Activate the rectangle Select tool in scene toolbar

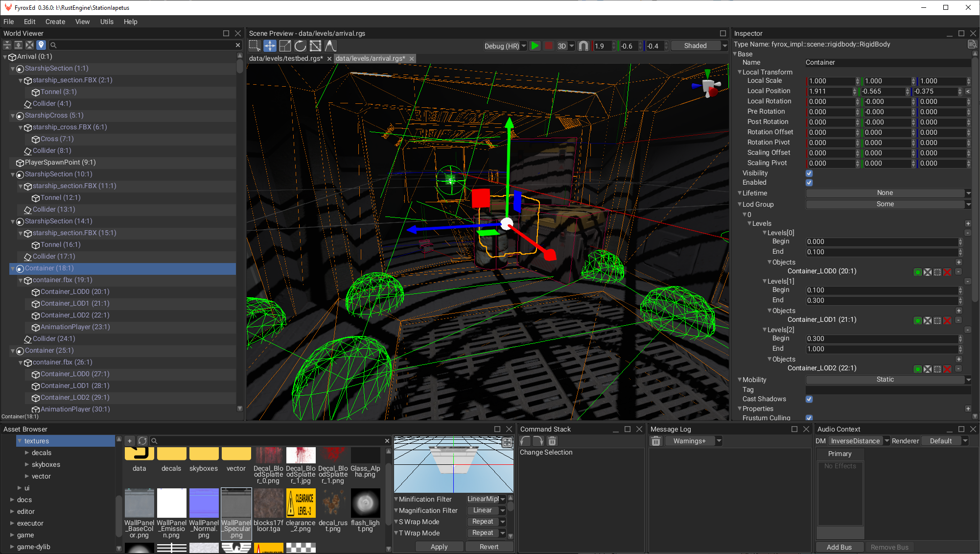pos(255,46)
